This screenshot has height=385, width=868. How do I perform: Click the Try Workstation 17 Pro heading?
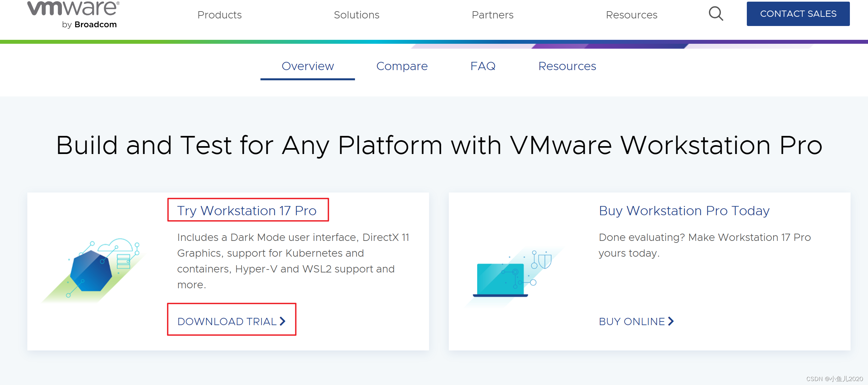[247, 211]
